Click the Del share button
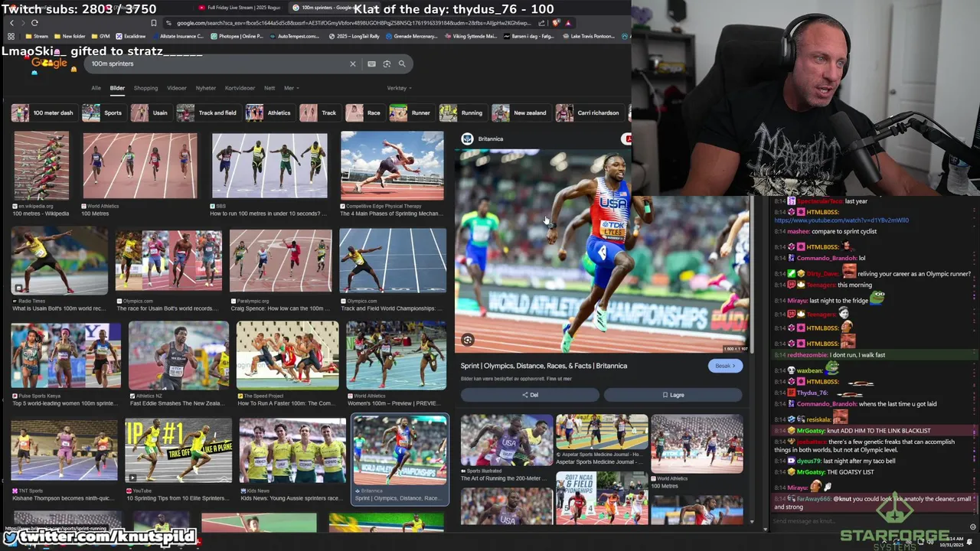 click(530, 395)
